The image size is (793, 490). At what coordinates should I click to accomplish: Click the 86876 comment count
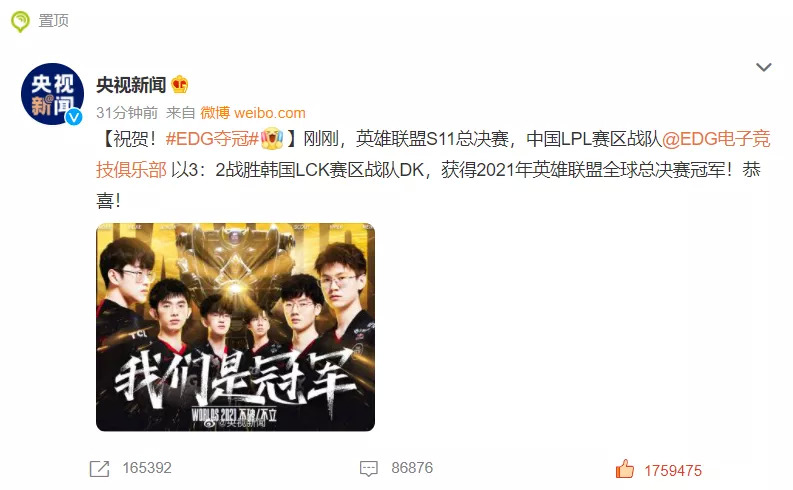[x=412, y=468]
